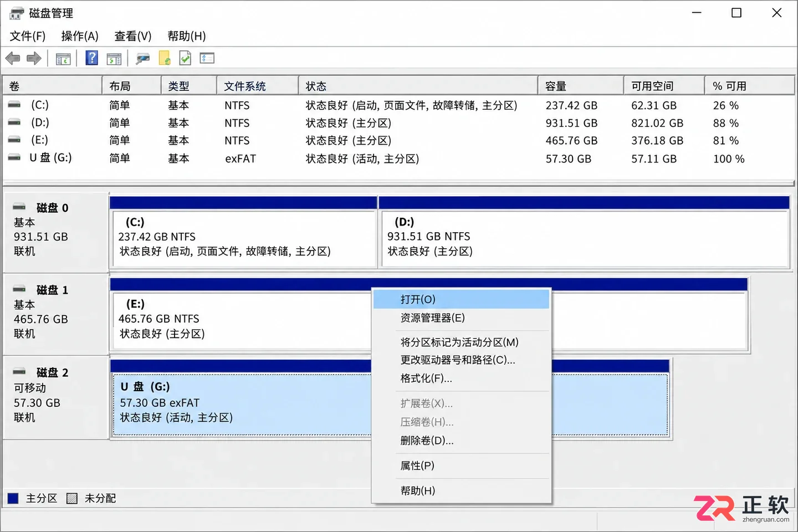Click the 状态 column header
Screen dimensions: 798x532
tap(418, 86)
